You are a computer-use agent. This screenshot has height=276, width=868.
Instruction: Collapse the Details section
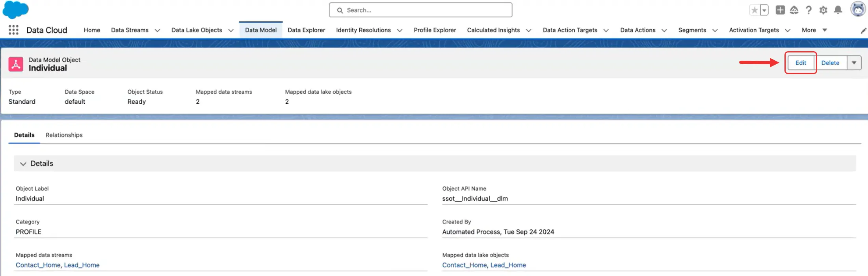click(x=23, y=164)
